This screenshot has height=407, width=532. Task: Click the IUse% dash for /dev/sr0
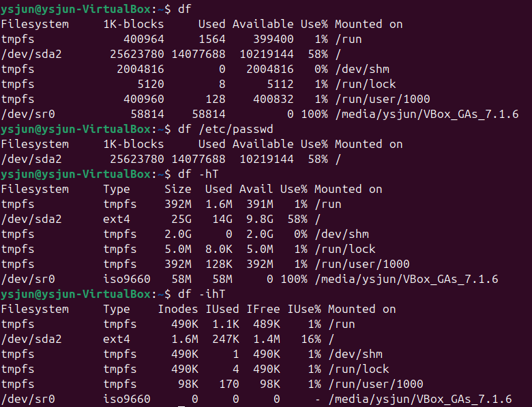point(318,400)
